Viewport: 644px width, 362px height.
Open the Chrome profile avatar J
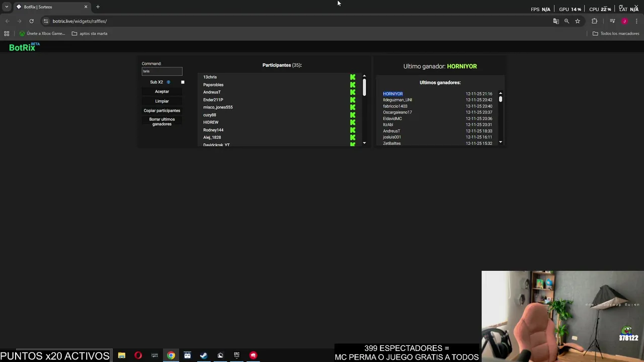pos(624,21)
